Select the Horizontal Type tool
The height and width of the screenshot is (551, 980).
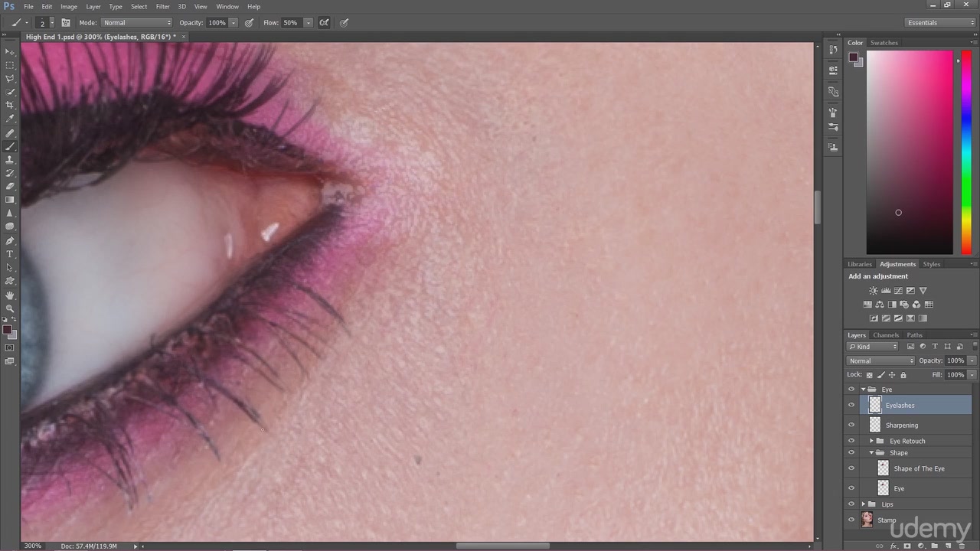(10, 254)
